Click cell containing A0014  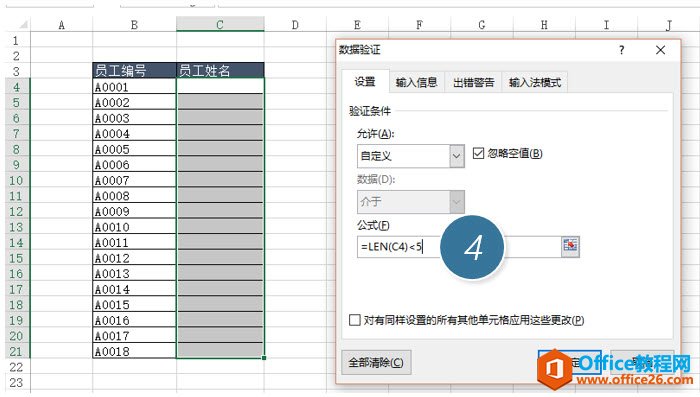pyautogui.click(x=134, y=289)
